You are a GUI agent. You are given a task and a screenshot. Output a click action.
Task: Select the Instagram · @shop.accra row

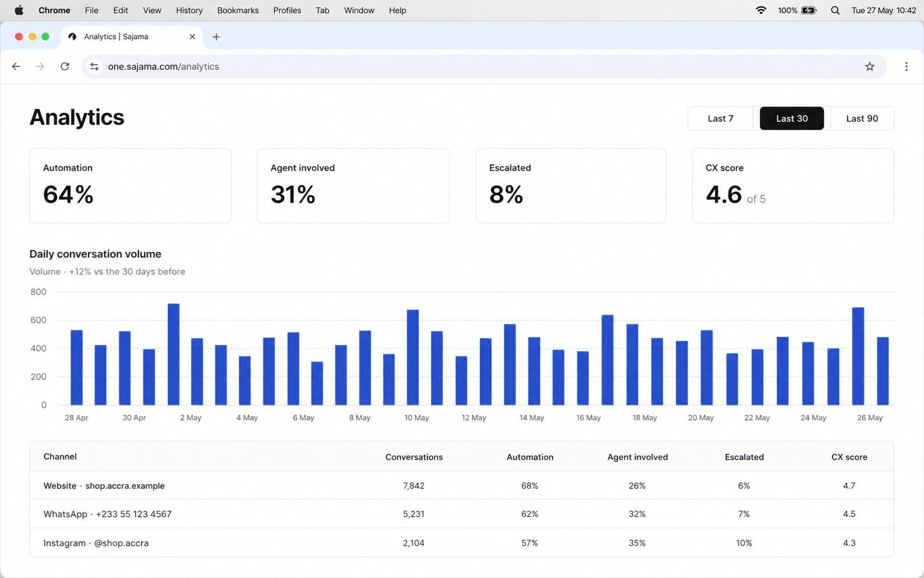pyautogui.click(x=461, y=542)
